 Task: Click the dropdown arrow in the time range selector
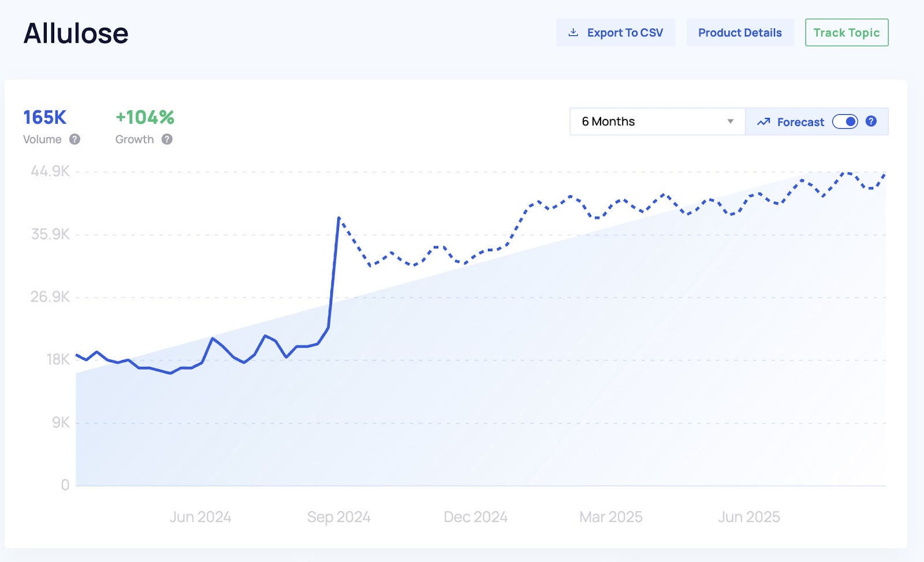[x=731, y=121]
